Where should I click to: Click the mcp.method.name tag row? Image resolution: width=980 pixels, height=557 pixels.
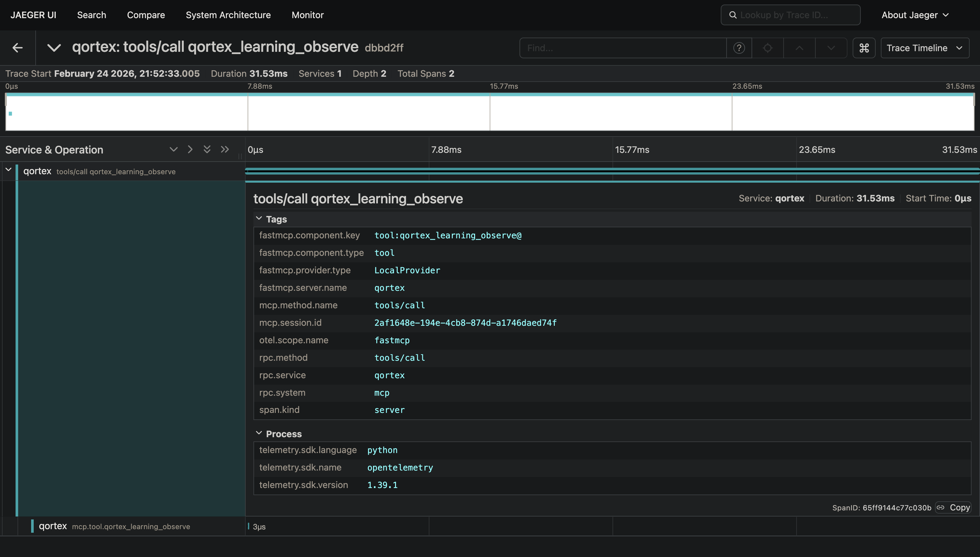pyautogui.click(x=612, y=306)
